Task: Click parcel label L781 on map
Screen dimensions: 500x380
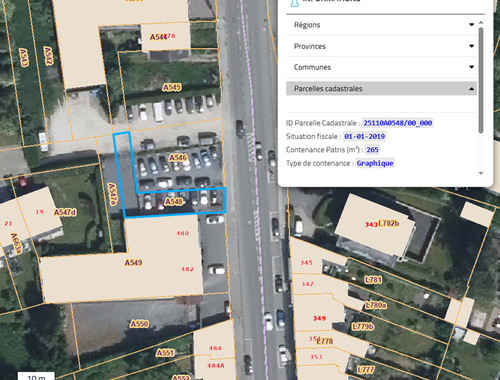Action: [x=373, y=280]
